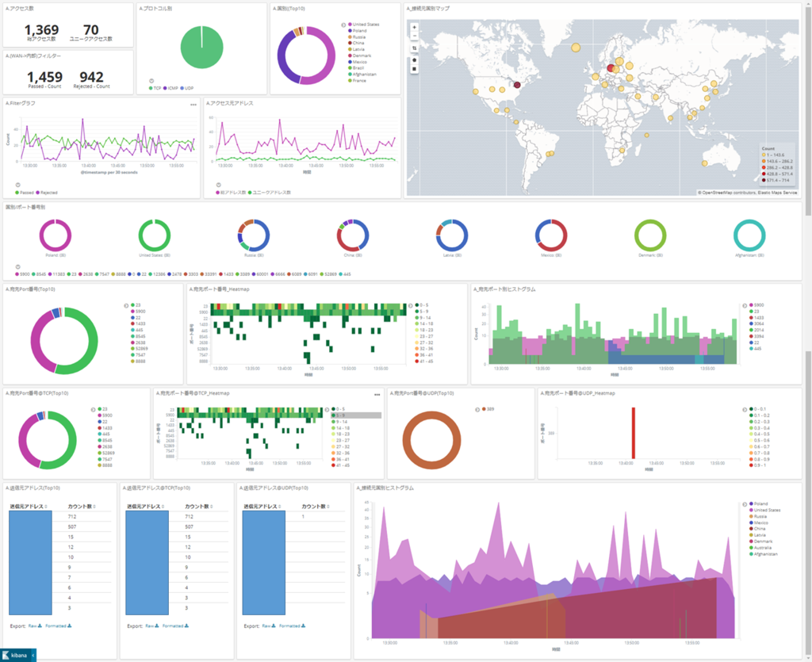This screenshot has height=662, width=812.
Task: Click United States in country Top10 legend
Action: click(363, 25)
